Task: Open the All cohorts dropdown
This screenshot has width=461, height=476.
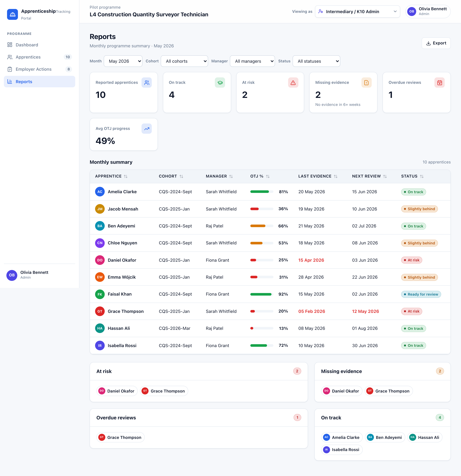Action: [x=184, y=61]
